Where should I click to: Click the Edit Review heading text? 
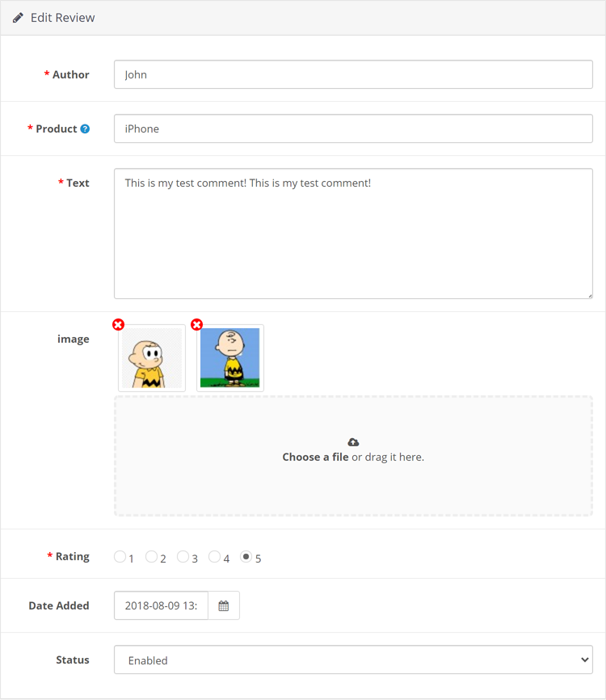coord(63,18)
